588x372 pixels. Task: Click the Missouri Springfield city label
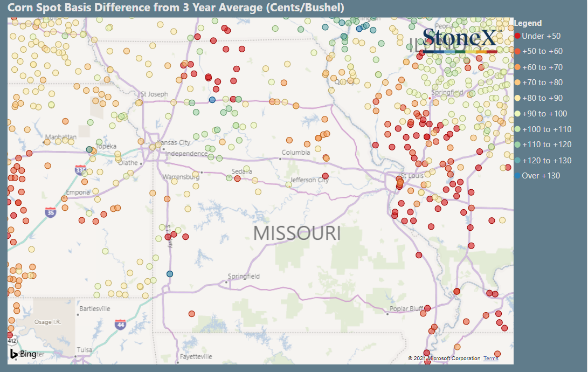coord(244,277)
